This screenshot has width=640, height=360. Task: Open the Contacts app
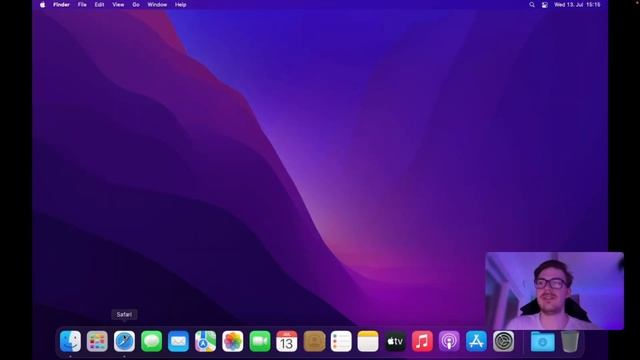314,341
